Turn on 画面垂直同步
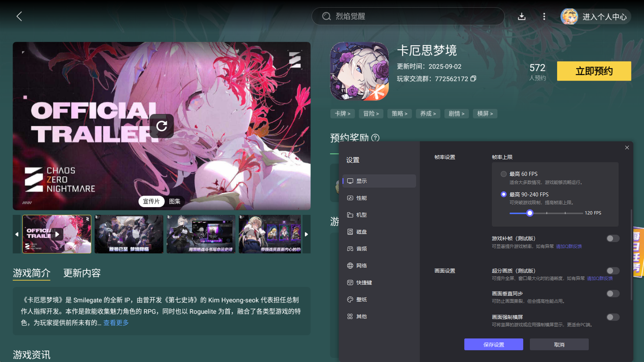Viewport: 644px width, 362px height. pos(612,294)
